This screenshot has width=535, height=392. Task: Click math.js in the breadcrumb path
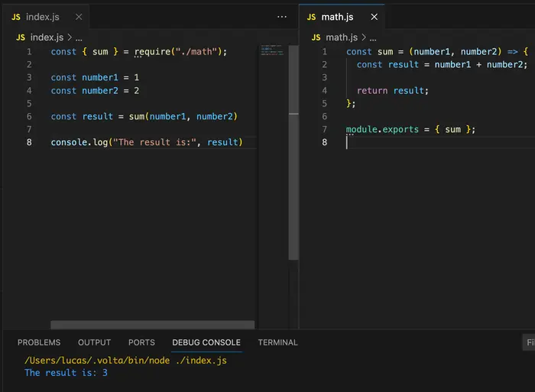(342, 37)
